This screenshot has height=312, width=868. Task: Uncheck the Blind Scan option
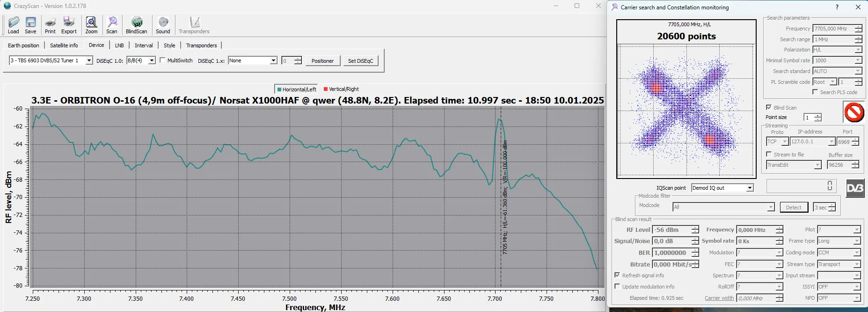click(768, 107)
